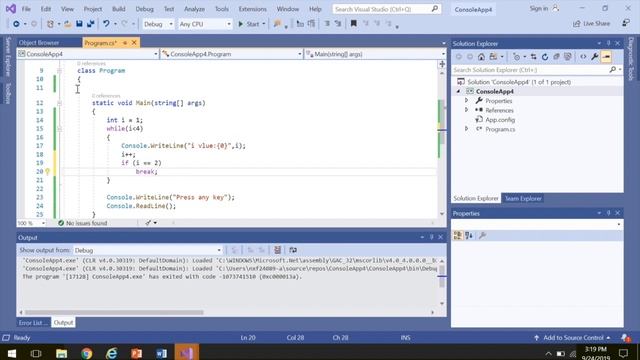640x360 pixels.
Task: Toggle auto-hide pin on the Output panel
Action: (431, 237)
